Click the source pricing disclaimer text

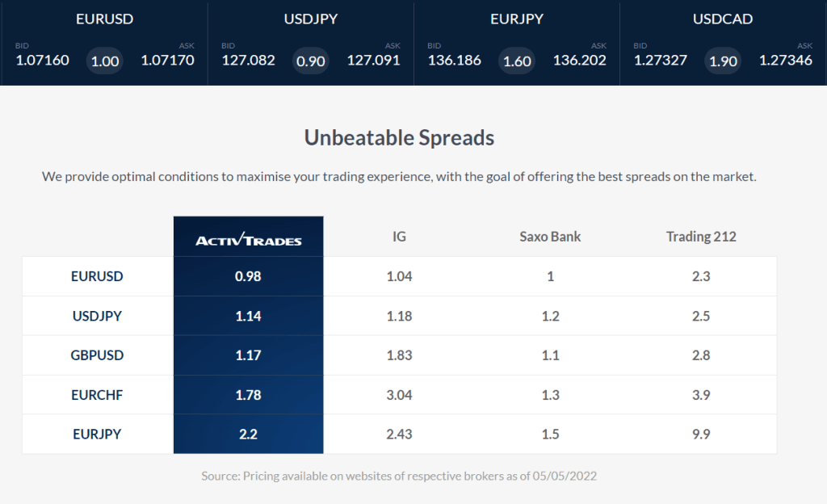[x=400, y=477]
